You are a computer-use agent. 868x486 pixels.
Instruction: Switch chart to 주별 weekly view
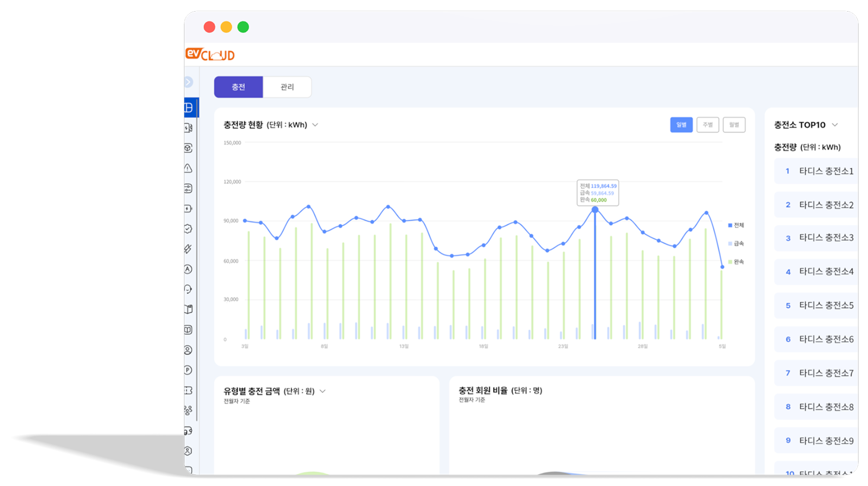pyautogui.click(x=708, y=125)
